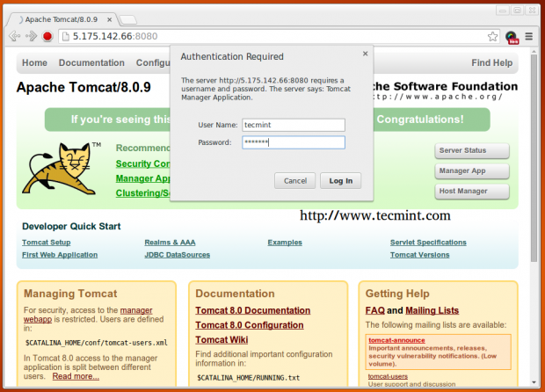
Task: Click the browser Forward arrow
Action: click(32, 36)
